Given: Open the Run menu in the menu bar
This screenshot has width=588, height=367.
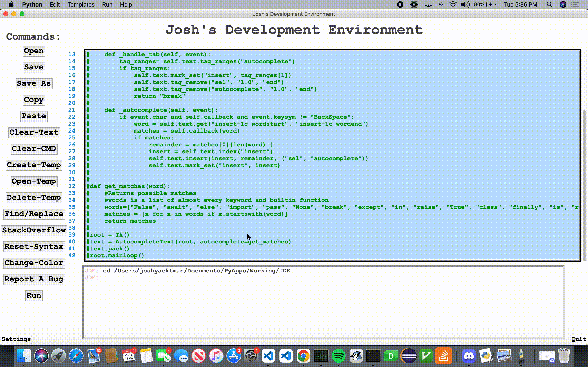Looking at the screenshot, I should click(x=107, y=4).
